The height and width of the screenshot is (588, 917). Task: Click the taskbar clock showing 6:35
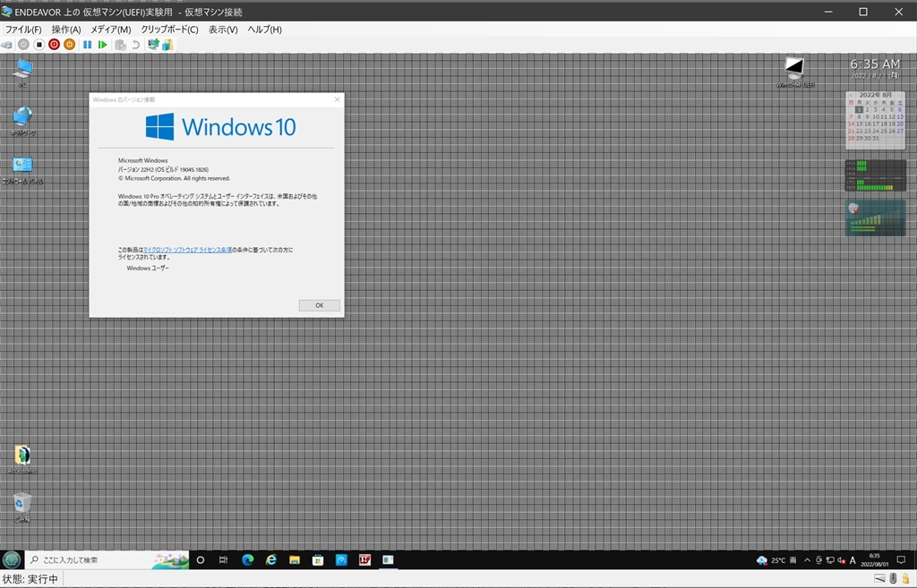(874, 560)
